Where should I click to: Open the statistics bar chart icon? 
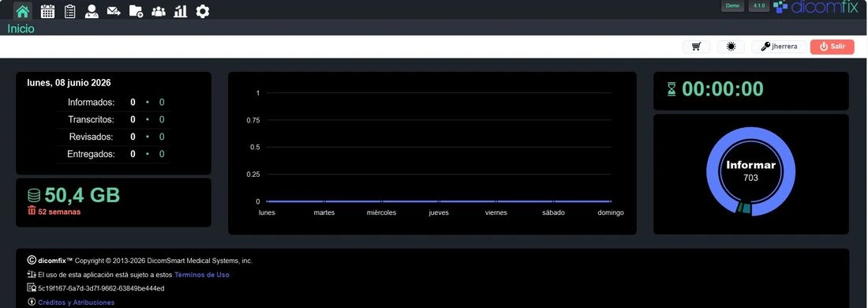click(x=181, y=11)
